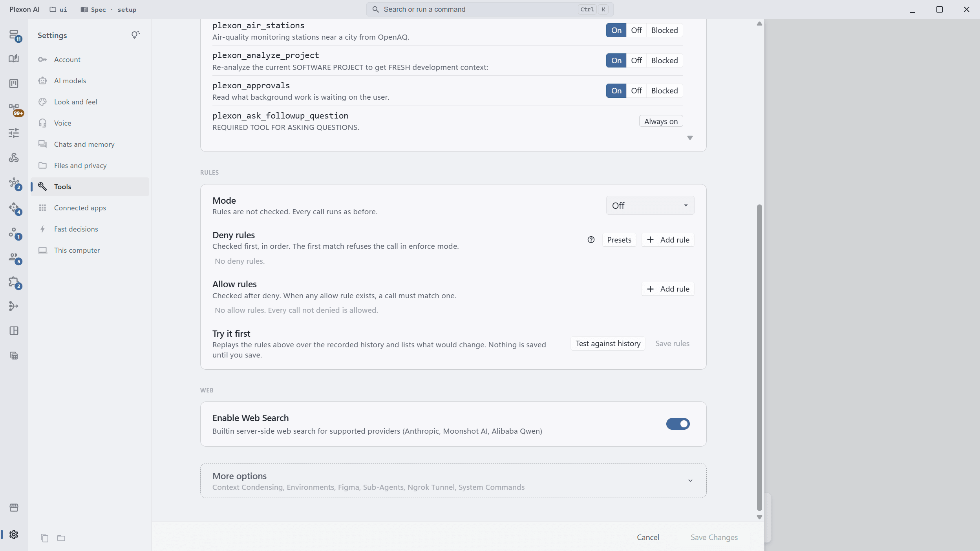
Task: Open the rules Mode dropdown
Action: coord(650,206)
